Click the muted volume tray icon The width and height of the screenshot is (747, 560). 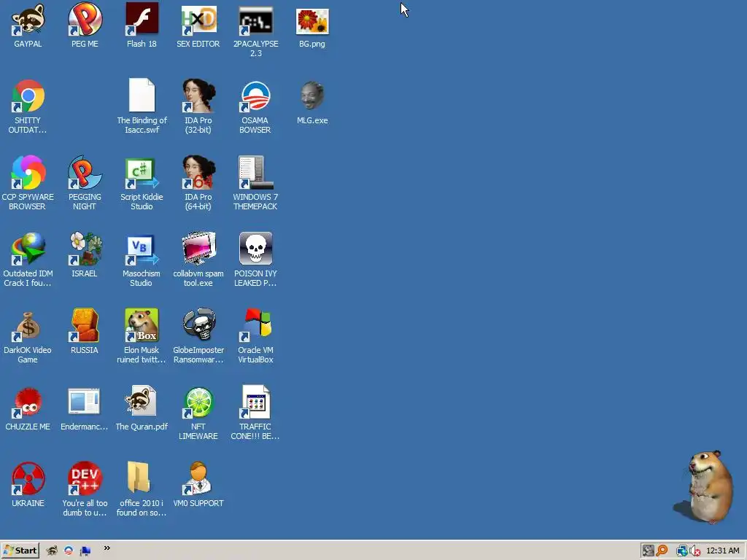coord(694,551)
